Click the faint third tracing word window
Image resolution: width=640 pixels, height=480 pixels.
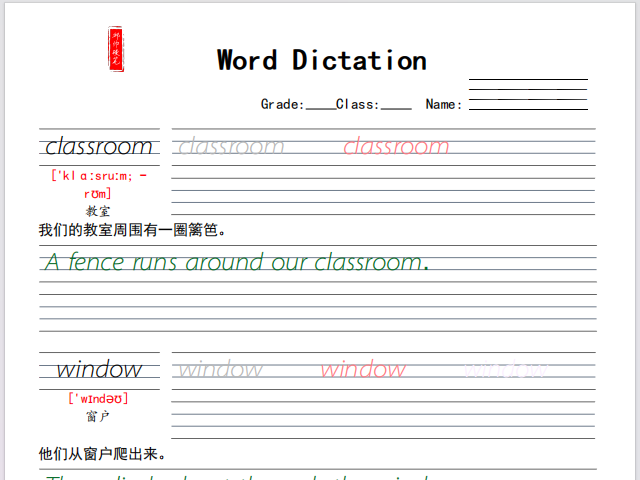point(506,370)
